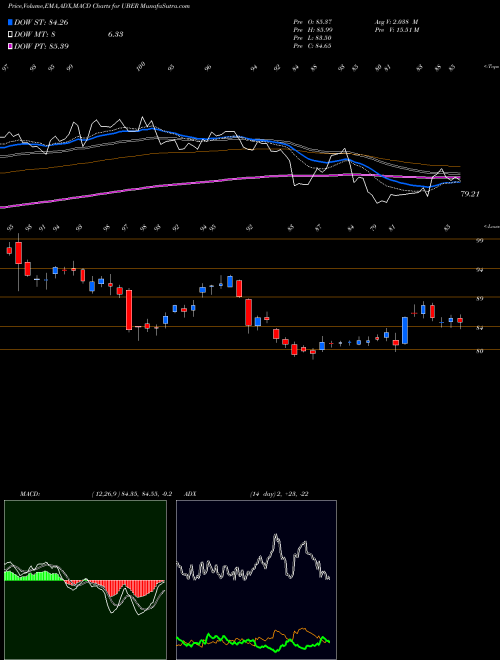Click the 'Pre O' open price value
Viewport: 500px width, 660px height.
pyautogui.click(x=312, y=22)
